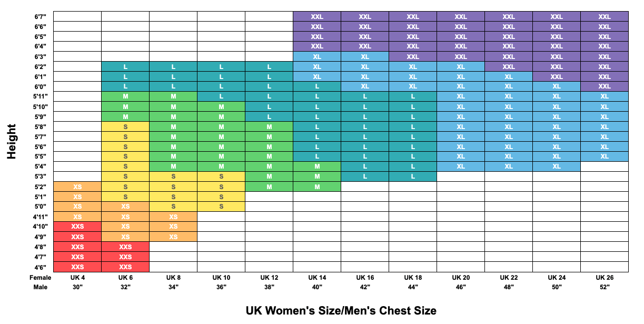The image size is (644, 324).
Task: Select the 4'6" height row label
Action: pyautogui.click(x=40, y=267)
